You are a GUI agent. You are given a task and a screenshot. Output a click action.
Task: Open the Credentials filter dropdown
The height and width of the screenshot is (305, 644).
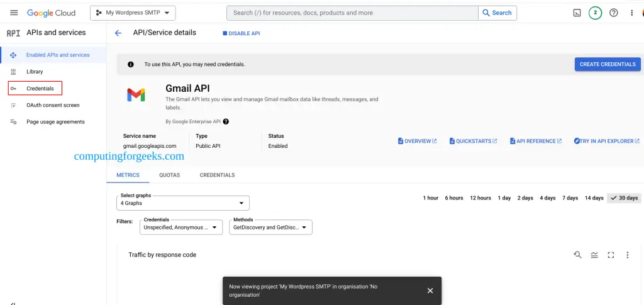(181, 227)
